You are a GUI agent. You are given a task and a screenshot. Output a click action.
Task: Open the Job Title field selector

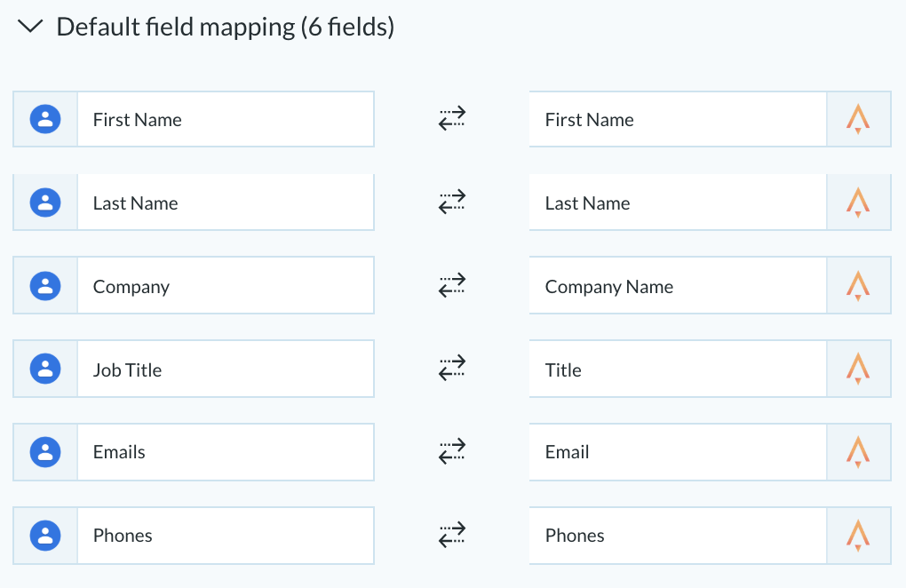(x=226, y=369)
